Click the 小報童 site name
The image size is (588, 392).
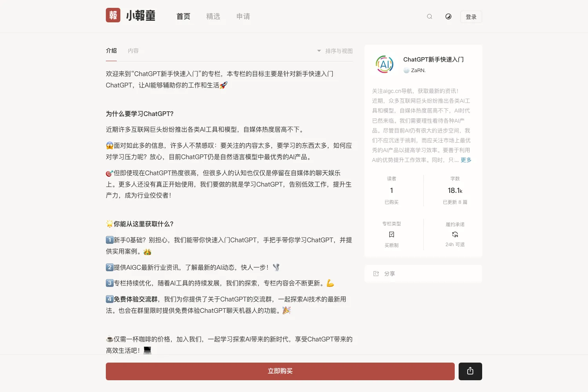tap(141, 16)
